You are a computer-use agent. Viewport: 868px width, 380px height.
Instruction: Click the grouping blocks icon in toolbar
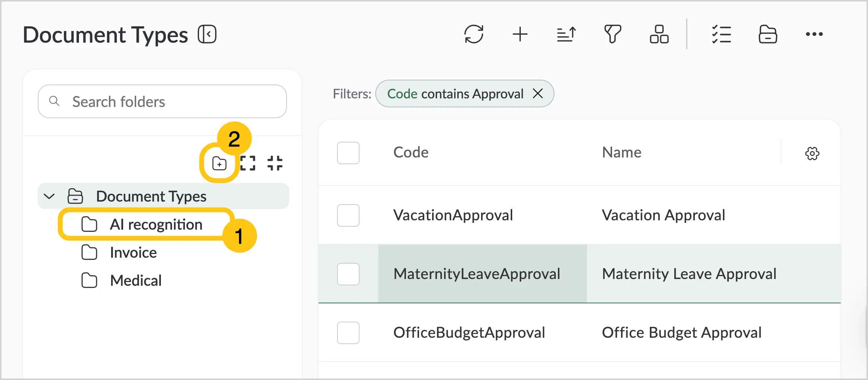tap(659, 34)
